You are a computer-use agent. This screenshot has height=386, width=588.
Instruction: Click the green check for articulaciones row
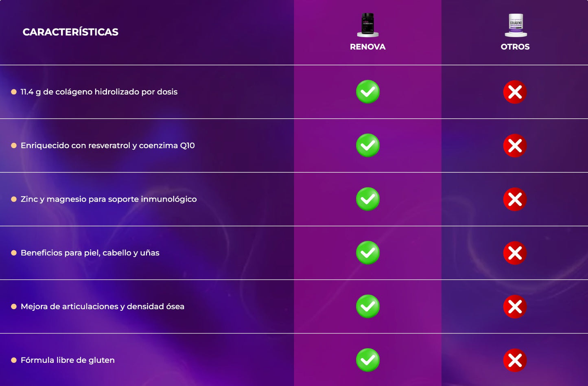pos(368,307)
